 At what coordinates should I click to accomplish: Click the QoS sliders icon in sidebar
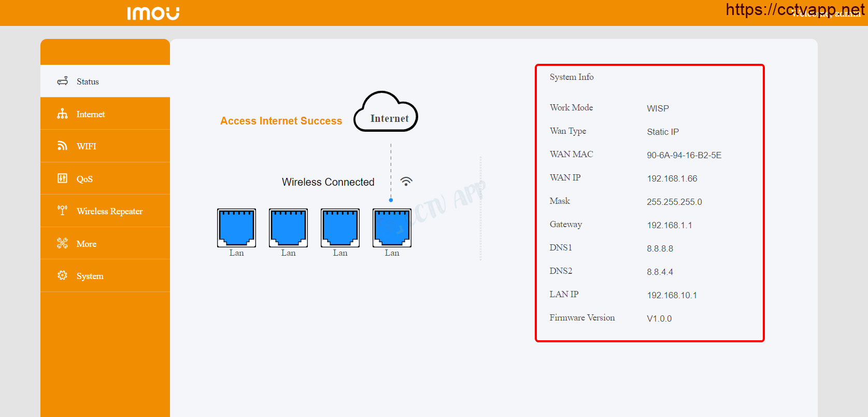(63, 178)
